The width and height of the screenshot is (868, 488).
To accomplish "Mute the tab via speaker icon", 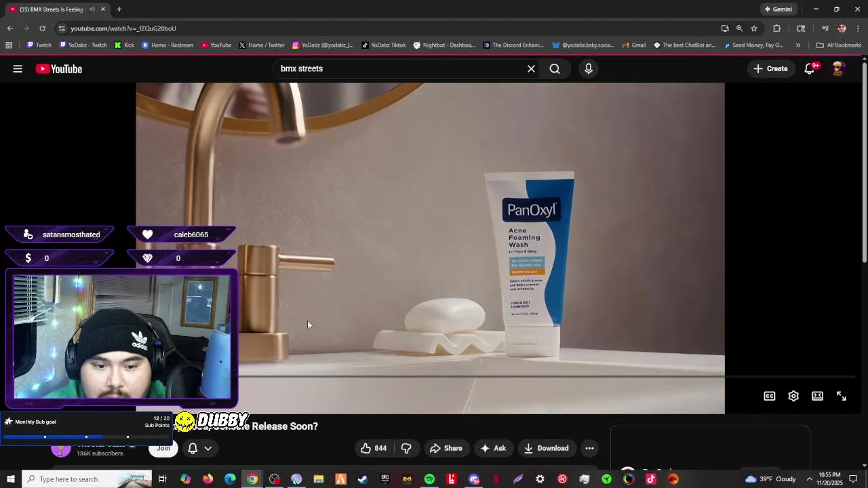I will (x=92, y=9).
